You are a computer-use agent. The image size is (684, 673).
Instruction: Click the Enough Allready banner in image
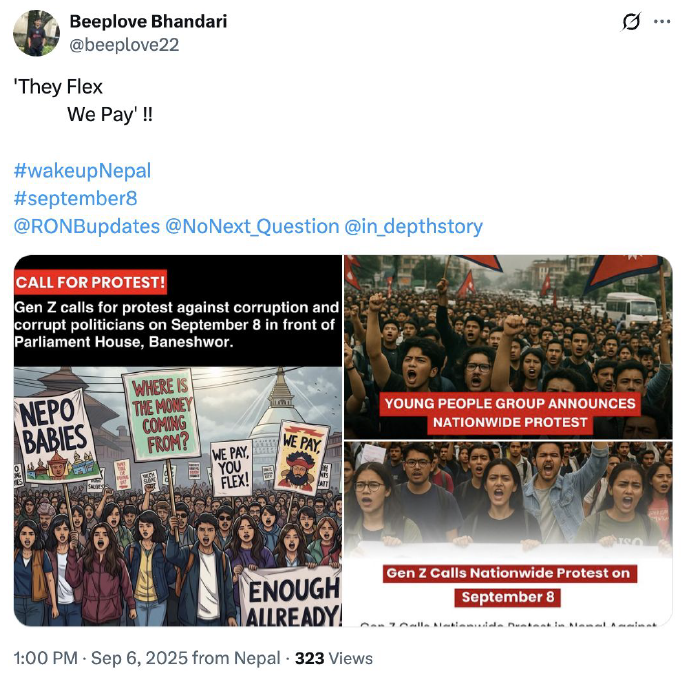(x=292, y=598)
